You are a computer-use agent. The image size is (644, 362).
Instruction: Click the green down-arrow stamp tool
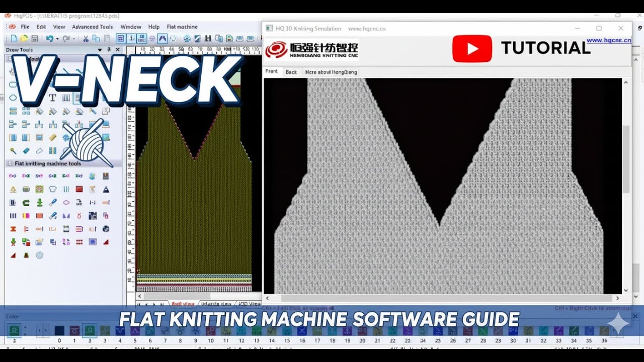coord(40,203)
